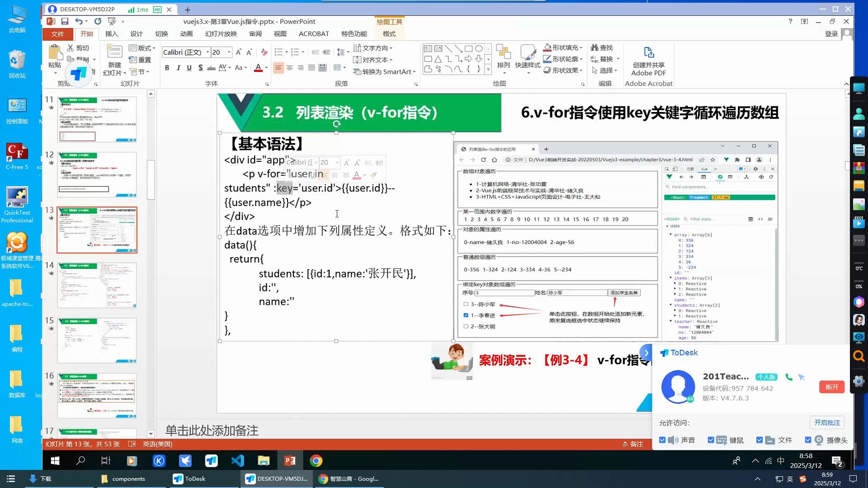Click the center align paragraph icon
The width and height of the screenshot is (868, 488).
(x=289, y=68)
